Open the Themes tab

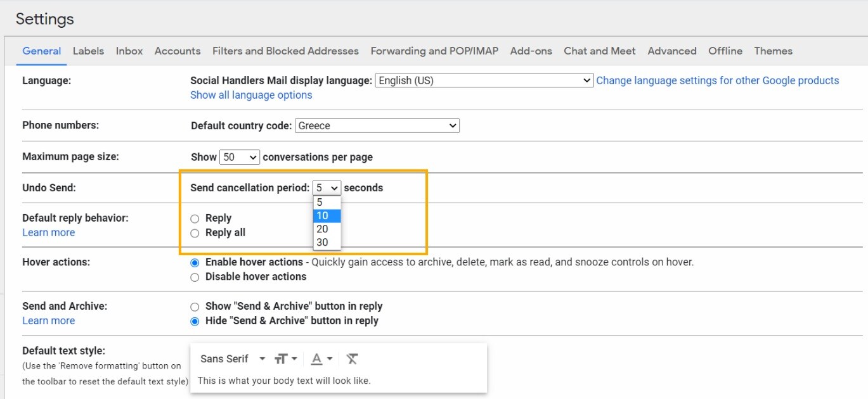773,51
